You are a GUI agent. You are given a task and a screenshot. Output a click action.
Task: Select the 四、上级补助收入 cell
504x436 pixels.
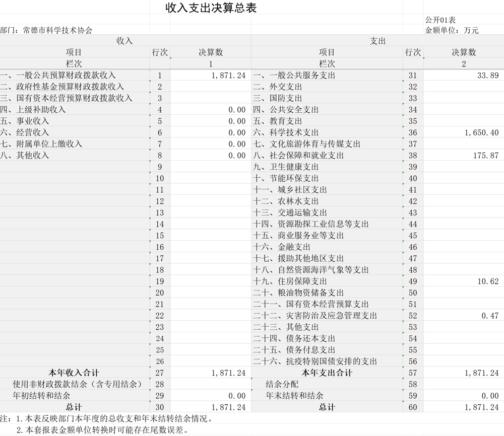(x=75, y=109)
